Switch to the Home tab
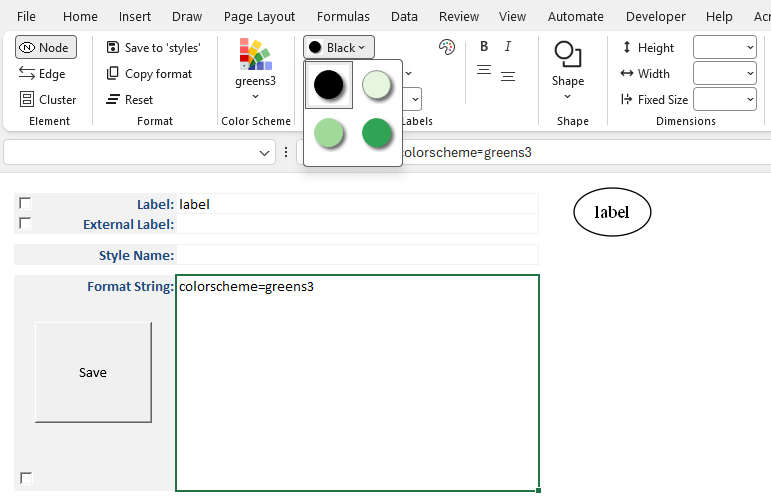Screen dimensions: 771x503 80,17
